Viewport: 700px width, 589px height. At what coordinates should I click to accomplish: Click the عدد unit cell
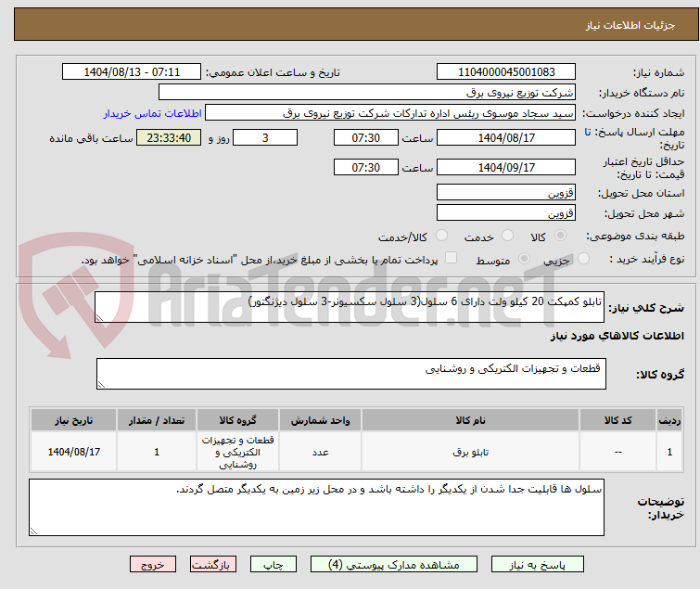[321, 452]
